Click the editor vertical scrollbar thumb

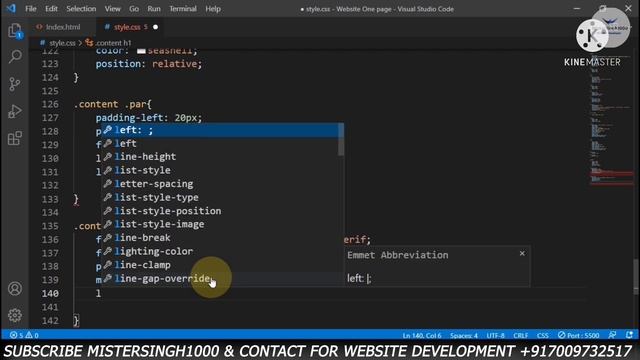(x=636, y=276)
